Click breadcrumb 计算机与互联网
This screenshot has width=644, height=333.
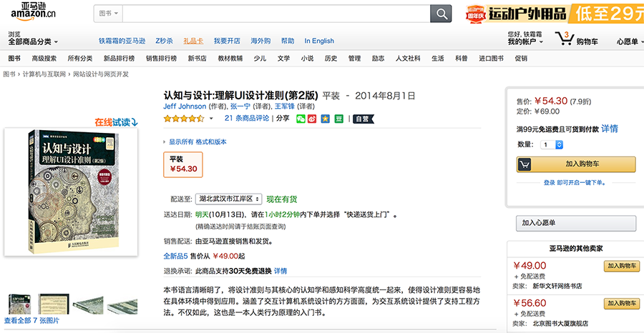[x=44, y=74]
